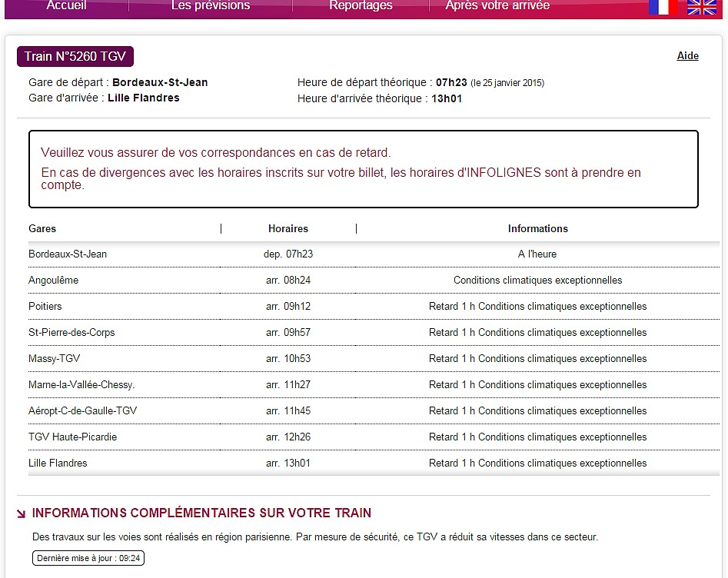The image size is (728, 578).
Task: Open the Aide help link
Action: 687,55
